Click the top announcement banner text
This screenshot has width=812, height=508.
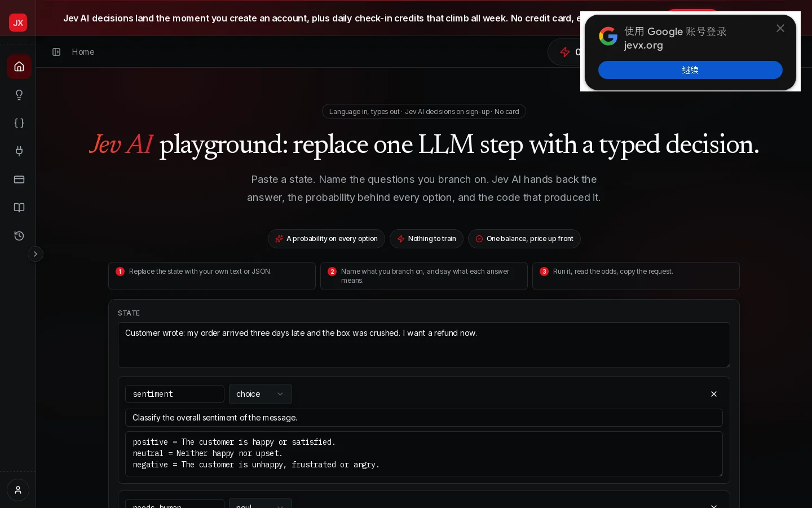(321, 18)
